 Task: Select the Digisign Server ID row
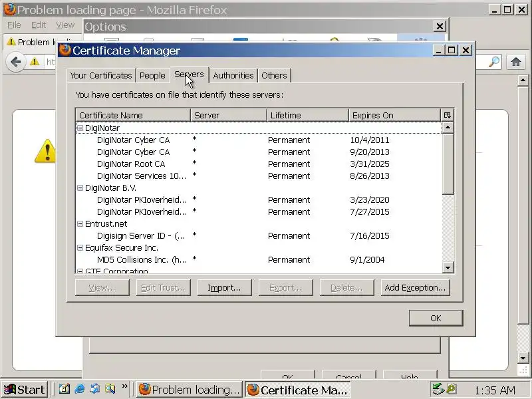pos(259,236)
